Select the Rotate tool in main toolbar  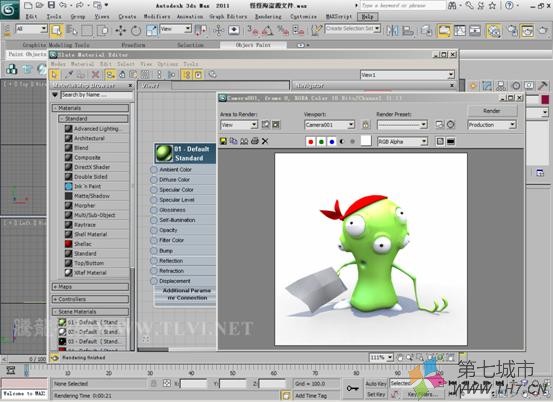click(x=136, y=31)
